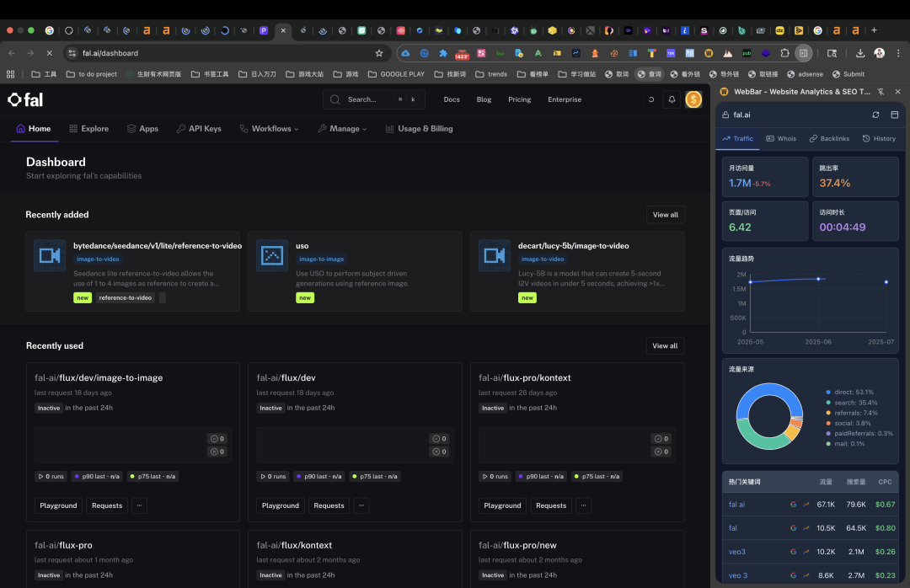Open more options for fal-ai/flux/dev card

point(361,505)
